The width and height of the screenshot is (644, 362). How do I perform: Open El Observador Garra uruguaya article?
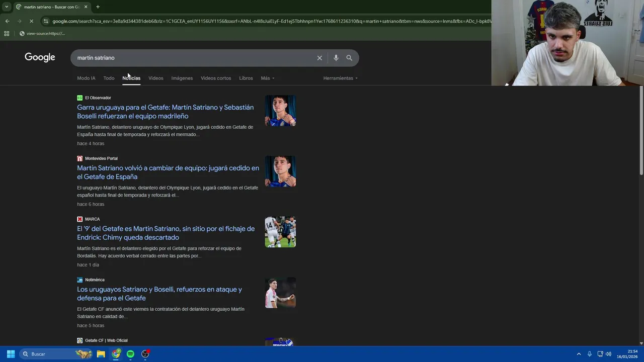tap(165, 112)
